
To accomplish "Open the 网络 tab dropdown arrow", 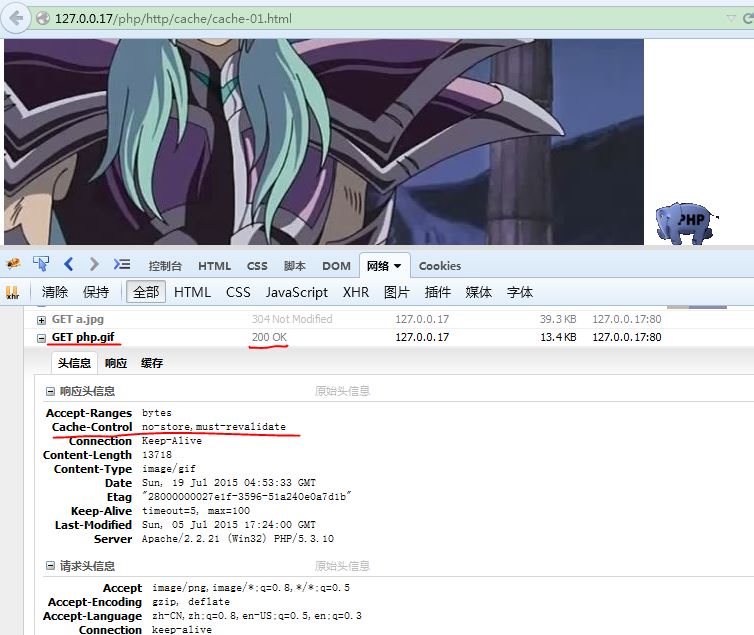I will pyautogui.click(x=398, y=266).
